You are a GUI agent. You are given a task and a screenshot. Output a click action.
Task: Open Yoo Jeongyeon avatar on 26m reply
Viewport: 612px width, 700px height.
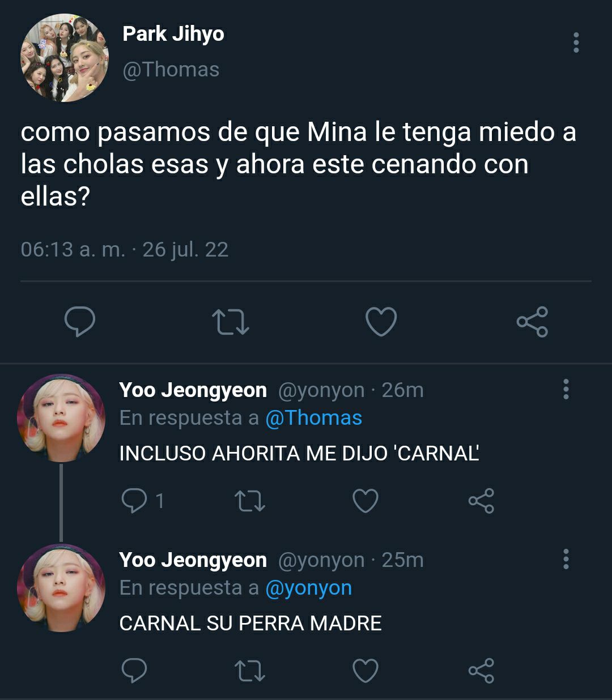pyautogui.click(x=61, y=418)
